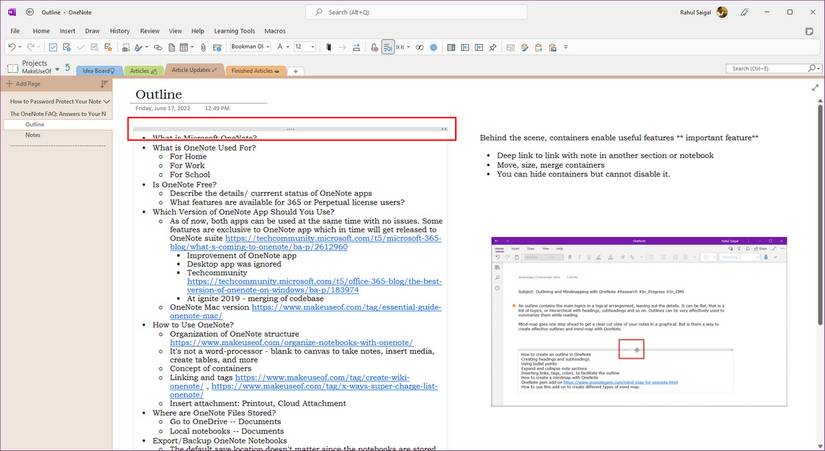This screenshot has width=825, height=451.
Task: Open the table dropdown arrow
Action: pyautogui.click(x=192, y=47)
